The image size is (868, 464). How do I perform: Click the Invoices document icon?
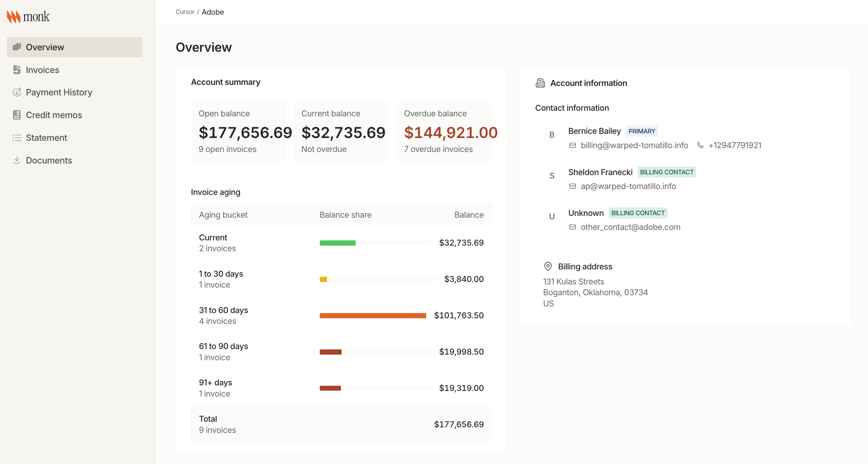coord(17,70)
